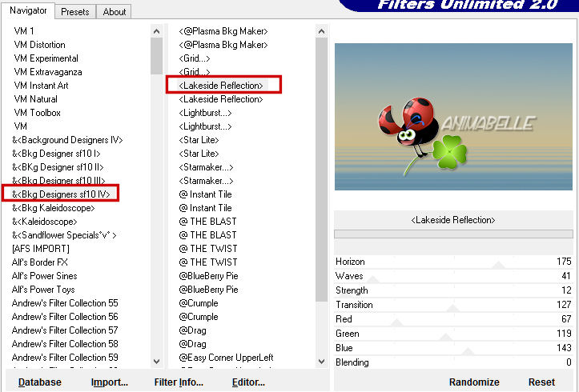Open the About tab

(114, 12)
